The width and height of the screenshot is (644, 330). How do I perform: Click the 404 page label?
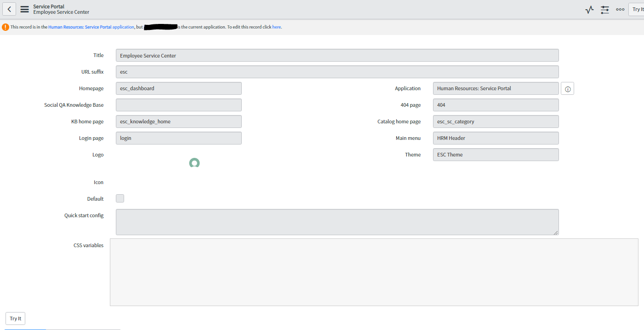tap(410, 105)
